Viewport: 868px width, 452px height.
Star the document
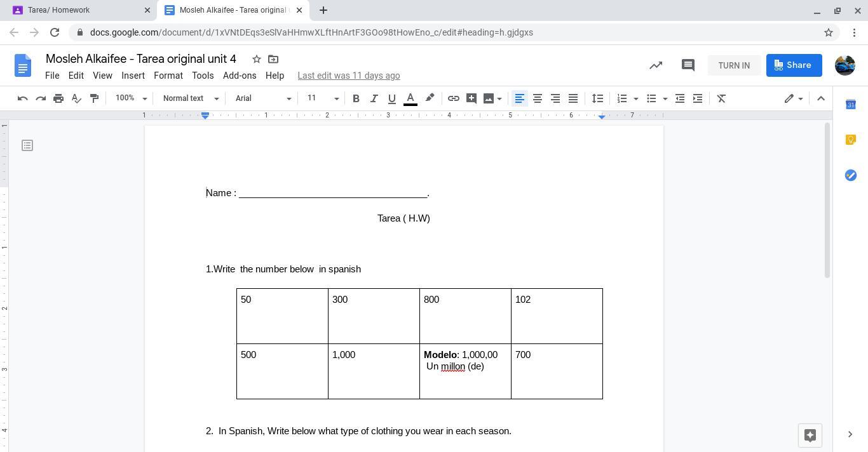tap(257, 59)
